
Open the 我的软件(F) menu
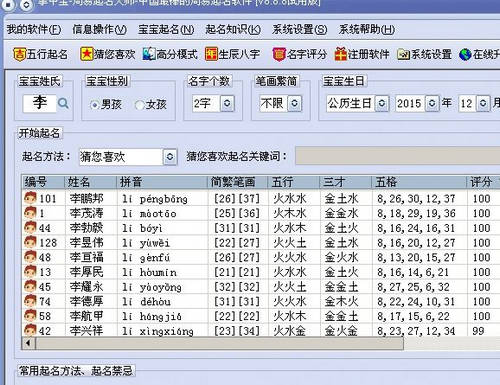pos(34,29)
